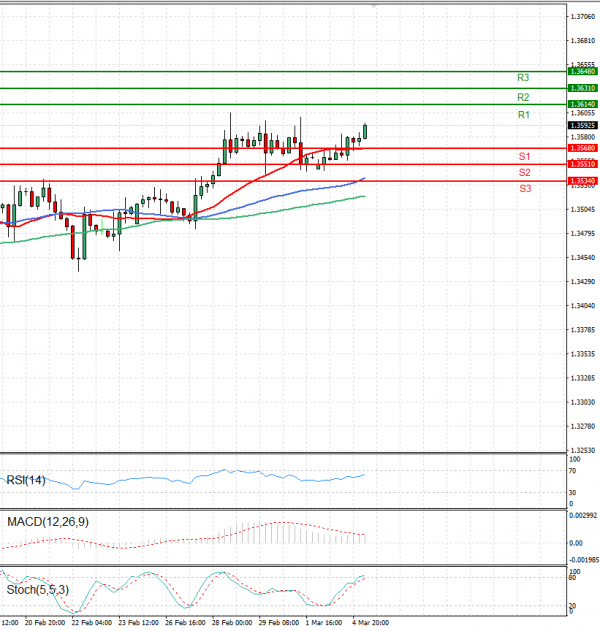Viewport: 600px width, 631px height.
Task: Click the R2 resistance label
Action: 523,98
